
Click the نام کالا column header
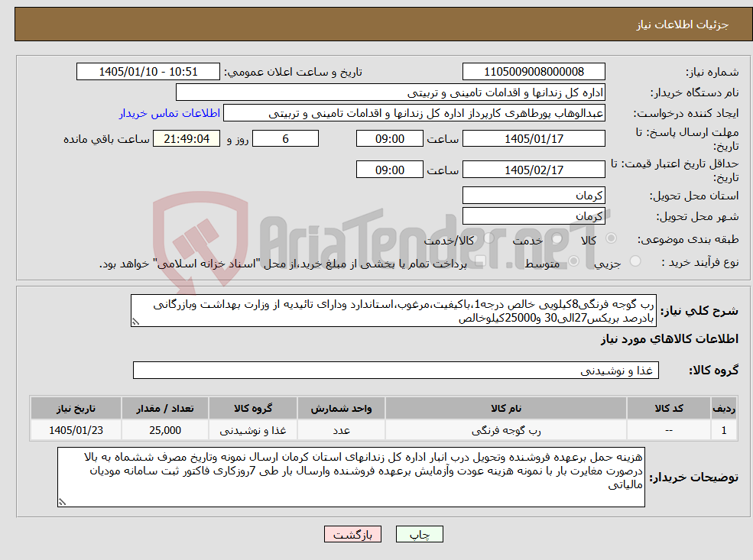coord(505,409)
